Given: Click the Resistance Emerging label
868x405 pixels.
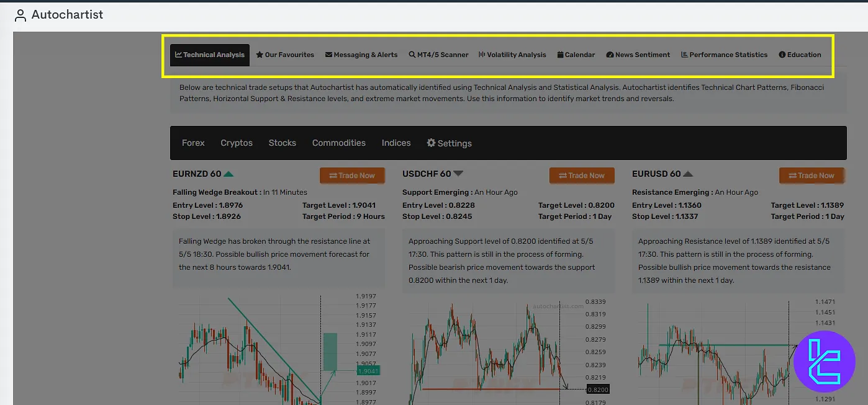Looking at the screenshot, I should point(672,192).
